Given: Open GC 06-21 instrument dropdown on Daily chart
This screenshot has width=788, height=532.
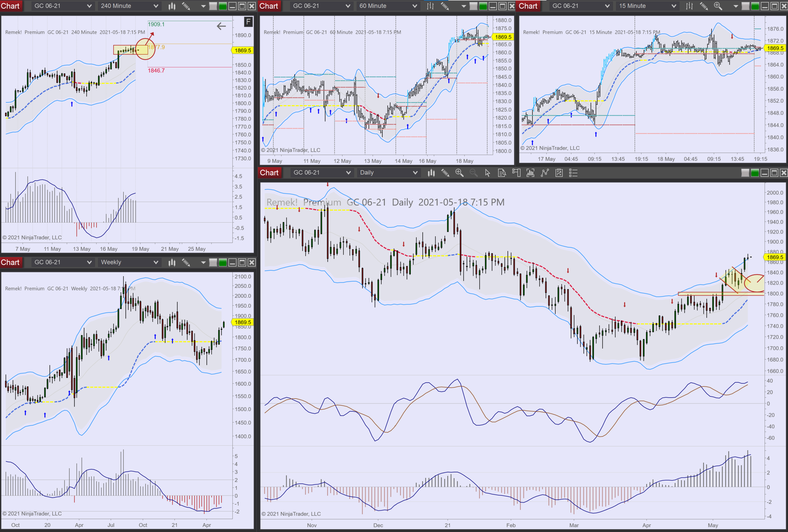Looking at the screenshot, I should [348, 173].
